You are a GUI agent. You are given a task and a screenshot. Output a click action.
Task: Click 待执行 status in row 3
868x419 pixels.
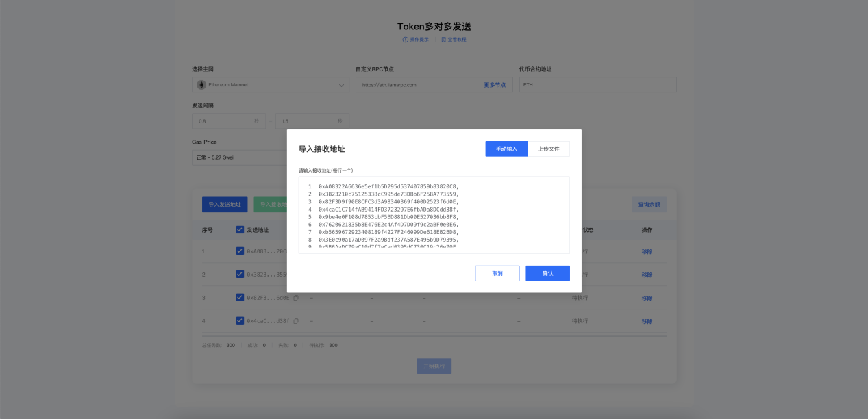point(580,298)
